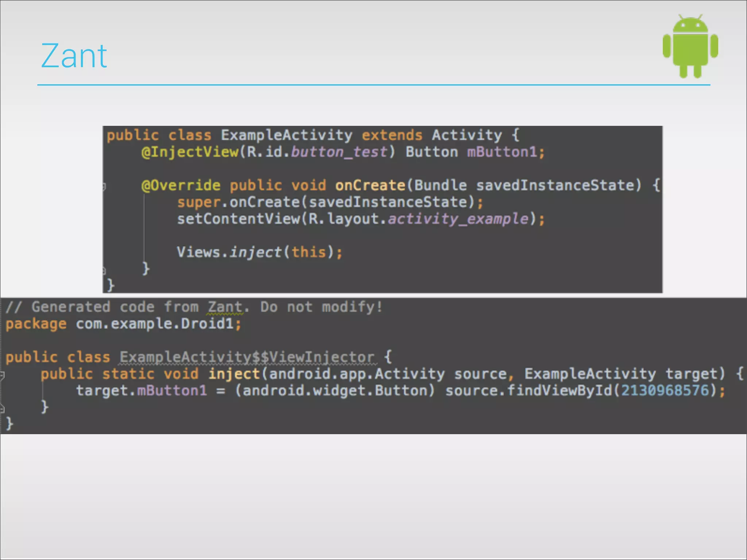The height and width of the screenshot is (560, 747).
Task: Click the @InjectView annotation
Action: point(190,152)
